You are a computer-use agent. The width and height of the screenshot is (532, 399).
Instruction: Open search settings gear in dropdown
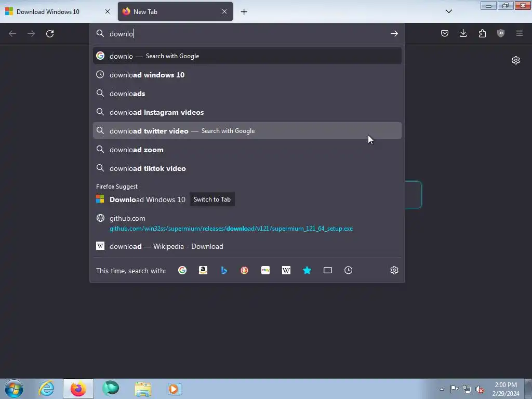394,270
